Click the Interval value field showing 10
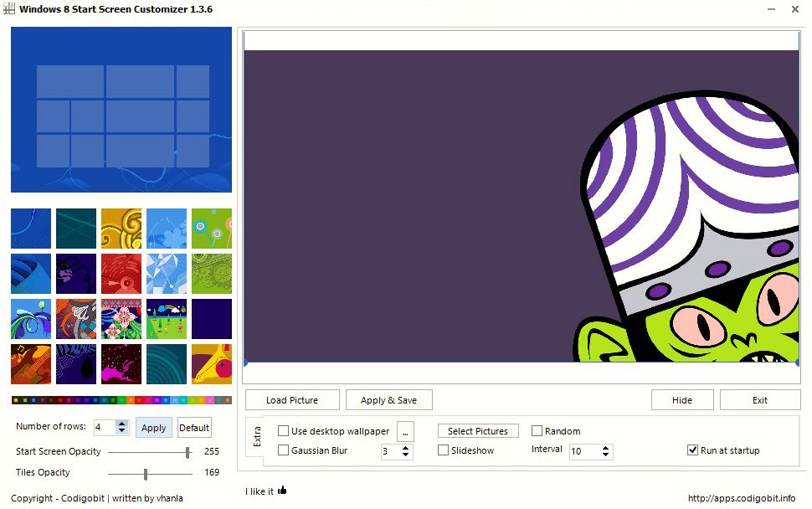This screenshot has width=812, height=509. [x=584, y=451]
